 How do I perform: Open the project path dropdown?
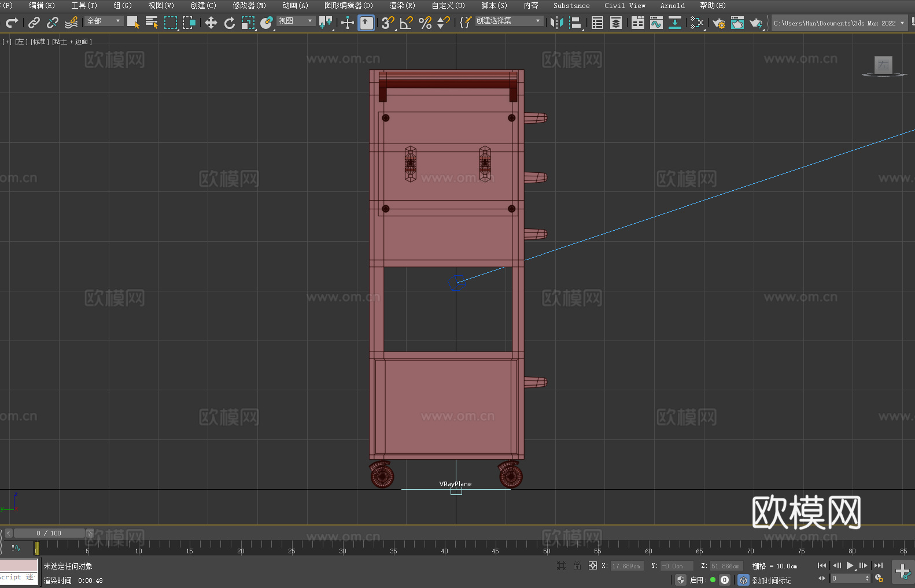839,23
